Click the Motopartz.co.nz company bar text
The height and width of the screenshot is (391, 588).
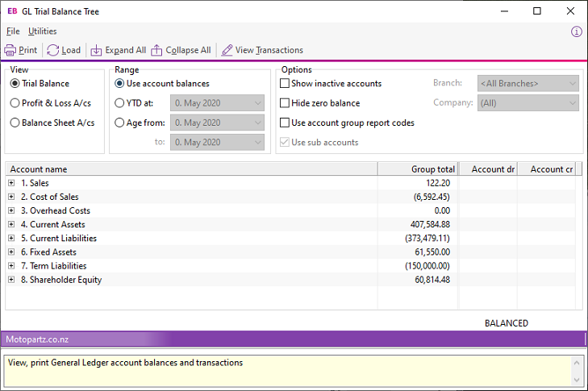tap(37, 339)
